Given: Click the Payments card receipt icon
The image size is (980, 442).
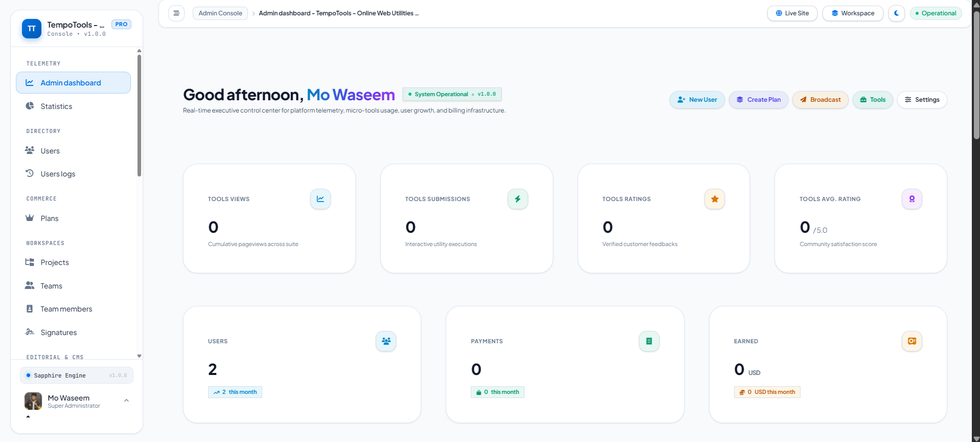Looking at the screenshot, I should [x=649, y=341].
